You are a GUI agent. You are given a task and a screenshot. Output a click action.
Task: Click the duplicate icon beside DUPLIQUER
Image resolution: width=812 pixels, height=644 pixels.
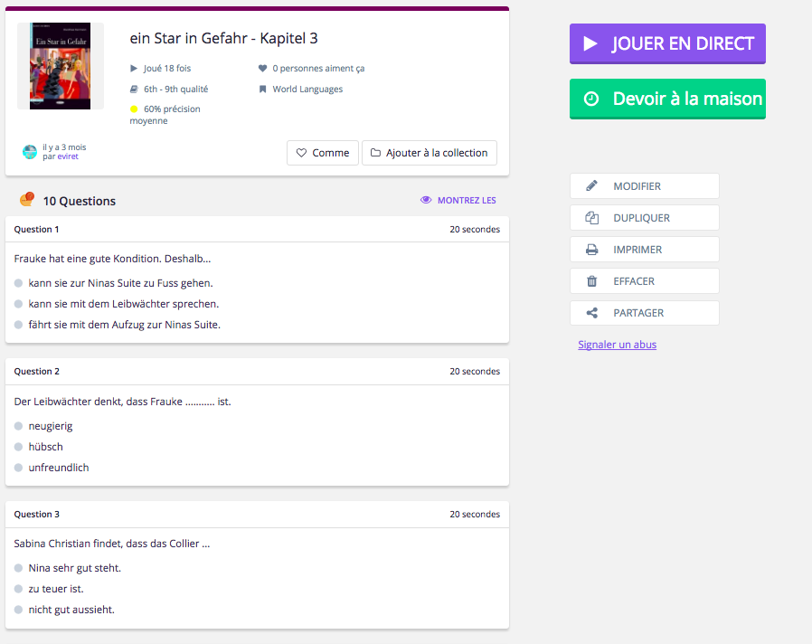[x=592, y=218]
